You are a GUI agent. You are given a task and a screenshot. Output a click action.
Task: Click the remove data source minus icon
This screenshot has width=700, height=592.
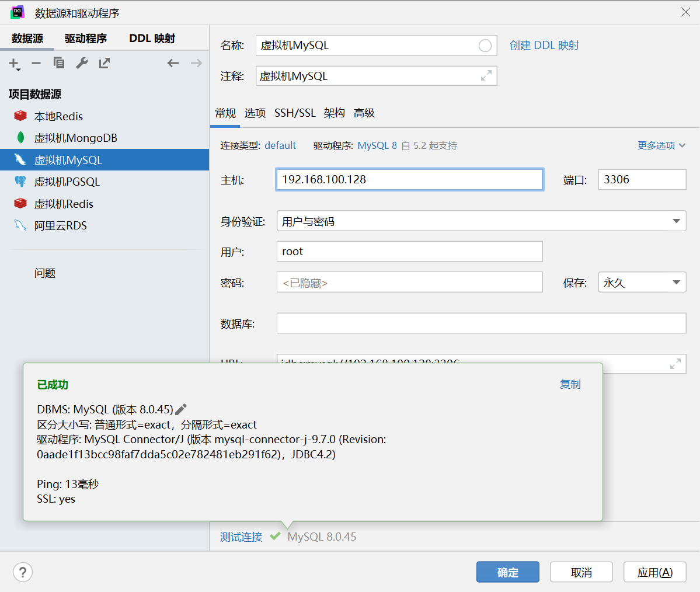[36, 64]
